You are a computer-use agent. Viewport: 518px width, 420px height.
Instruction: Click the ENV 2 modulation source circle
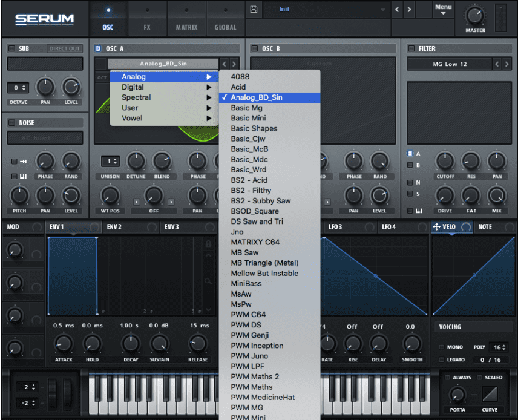click(152, 227)
